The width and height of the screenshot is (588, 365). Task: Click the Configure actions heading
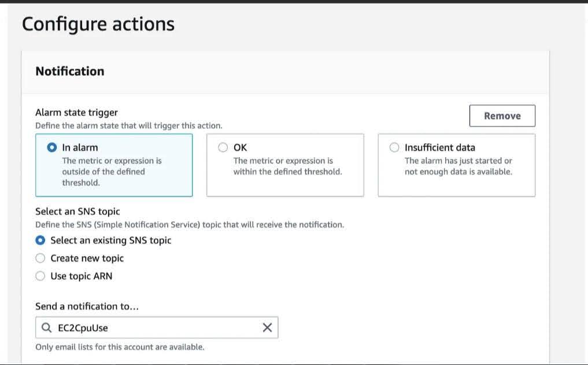coord(97,24)
